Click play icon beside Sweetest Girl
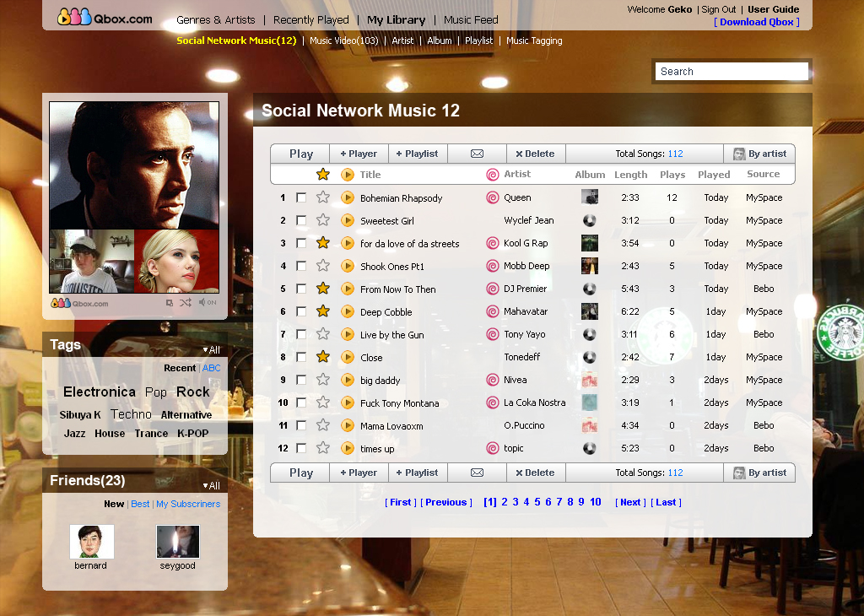864x616 pixels. (347, 220)
